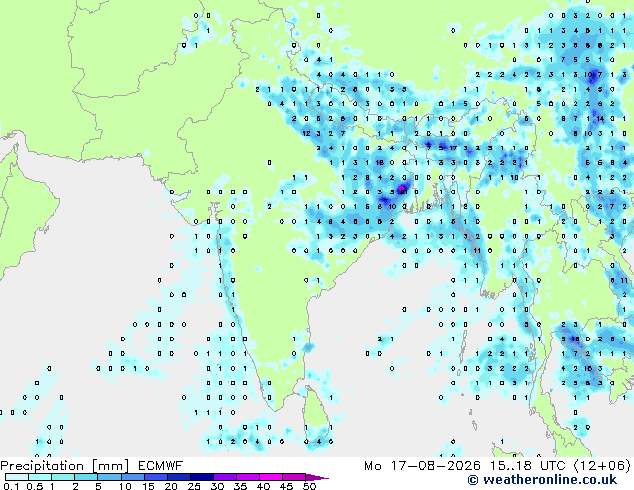This screenshot has width=634, height=490.
Task: Click the 10–15 mm legend color swatch
Action: [132, 477]
